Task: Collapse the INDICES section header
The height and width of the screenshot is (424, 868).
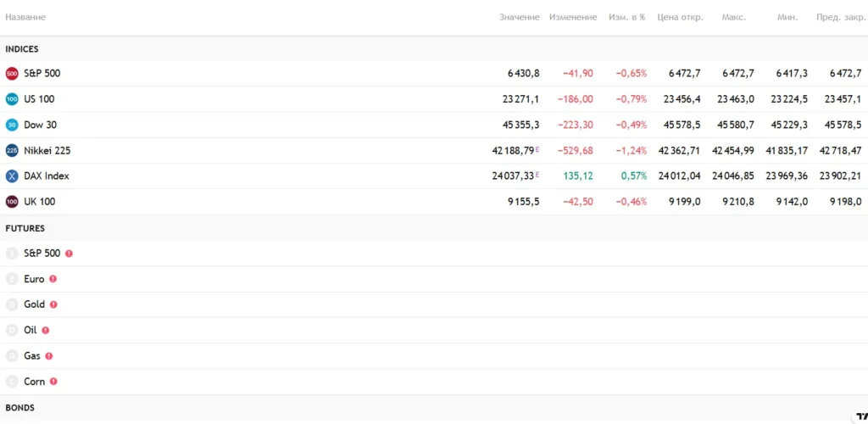Action: 22,49
